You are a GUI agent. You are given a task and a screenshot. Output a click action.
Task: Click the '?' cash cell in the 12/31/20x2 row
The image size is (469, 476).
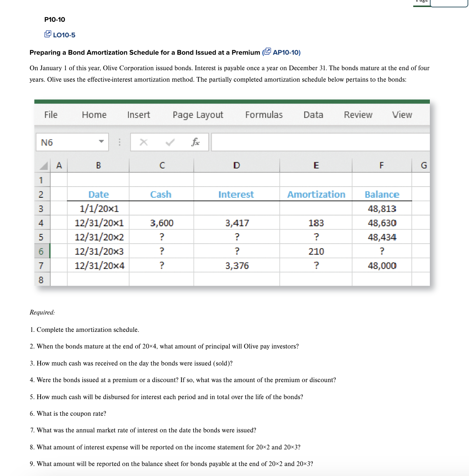click(161, 237)
